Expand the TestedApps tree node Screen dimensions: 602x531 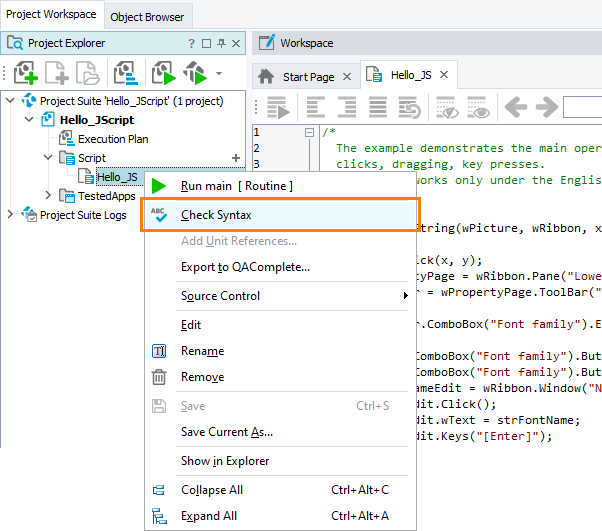coord(48,196)
